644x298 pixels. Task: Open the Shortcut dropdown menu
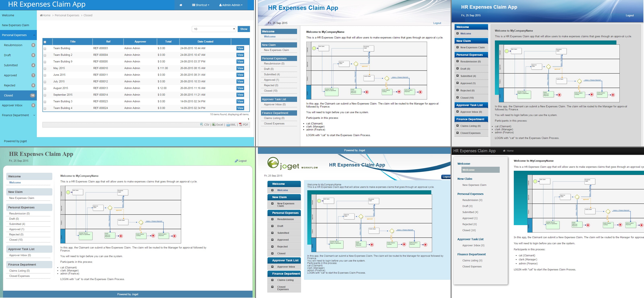[200, 5]
